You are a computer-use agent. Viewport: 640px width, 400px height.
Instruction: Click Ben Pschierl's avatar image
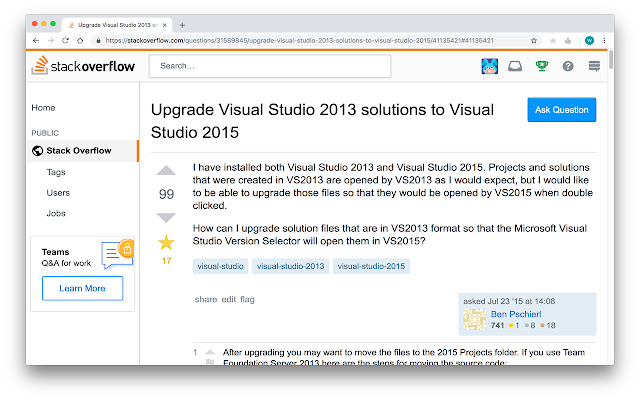tap(474, 320)
